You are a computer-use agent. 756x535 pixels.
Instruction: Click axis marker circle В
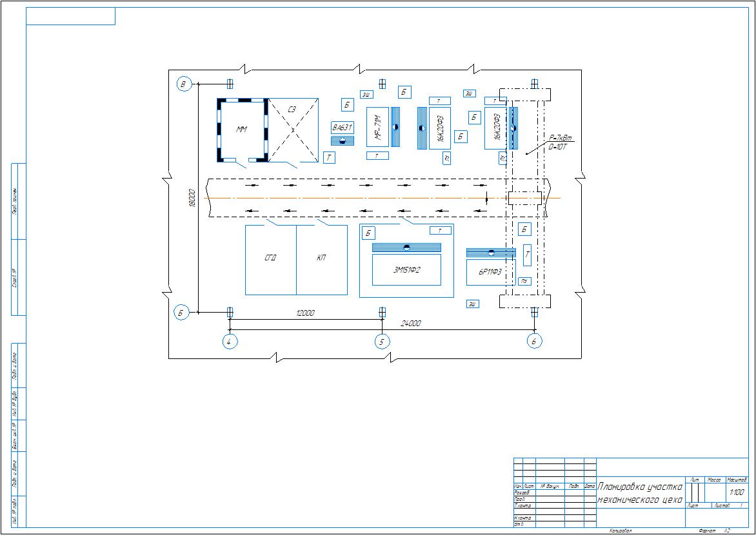(184, 84)
